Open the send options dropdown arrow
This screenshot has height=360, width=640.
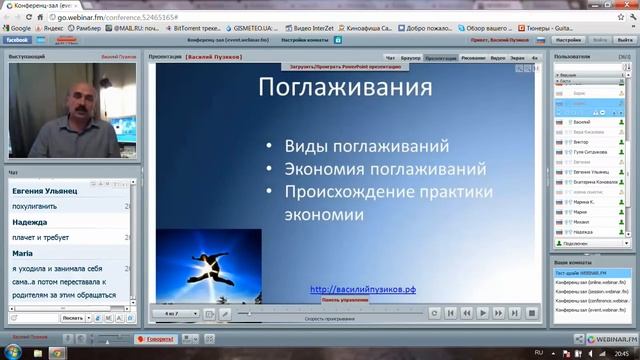point(89,318)
